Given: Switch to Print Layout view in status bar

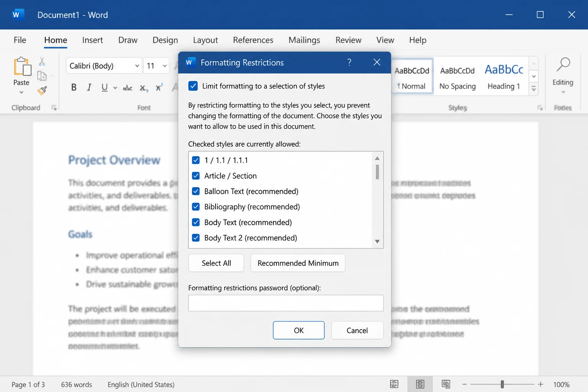Looking at the screenshot, I should click(420, 384).
